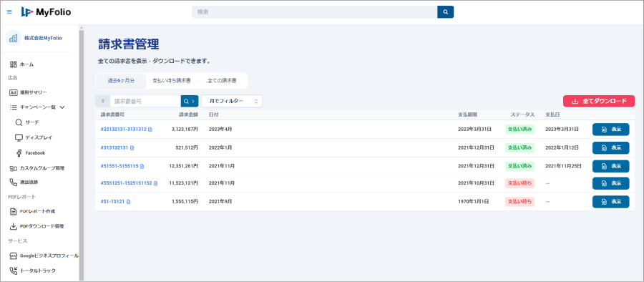Click the MyFolio logo

46,12
